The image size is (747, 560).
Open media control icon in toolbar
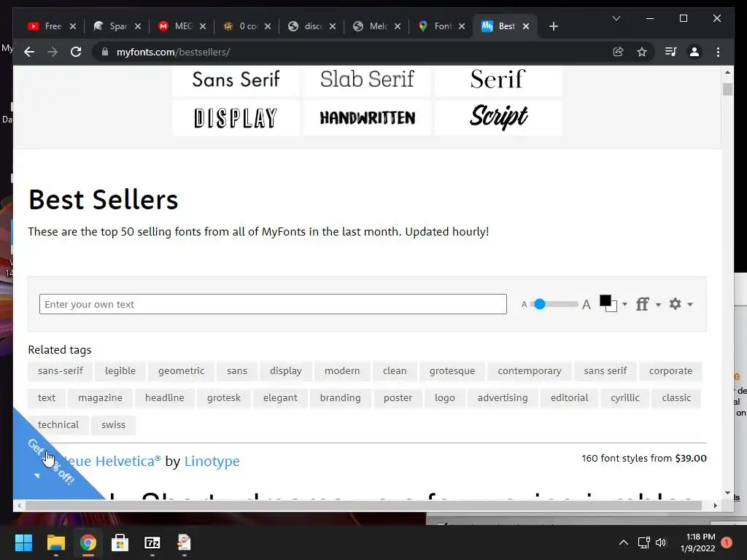[x=671, y=52]
